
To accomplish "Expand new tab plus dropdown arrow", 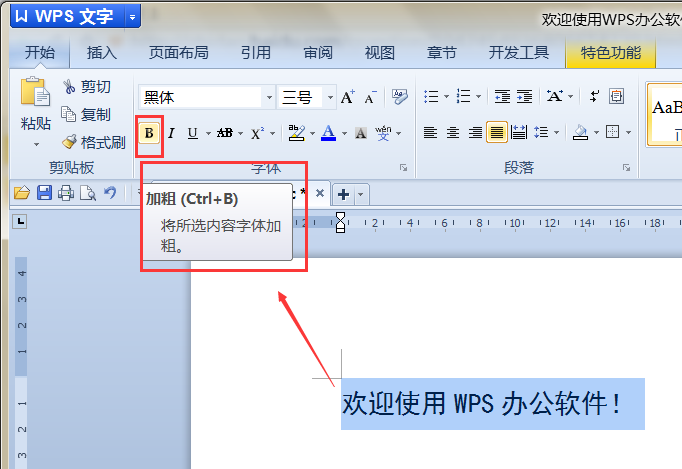I will [361, 194].
